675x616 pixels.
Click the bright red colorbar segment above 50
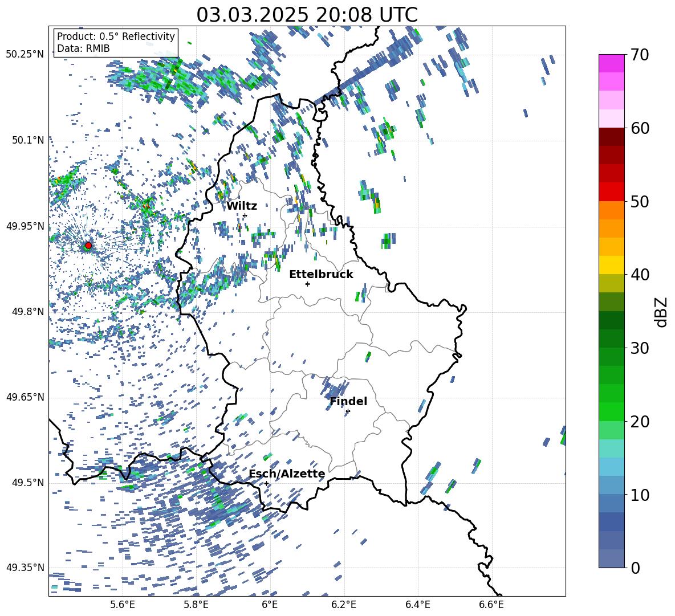(x=612, y=192)
